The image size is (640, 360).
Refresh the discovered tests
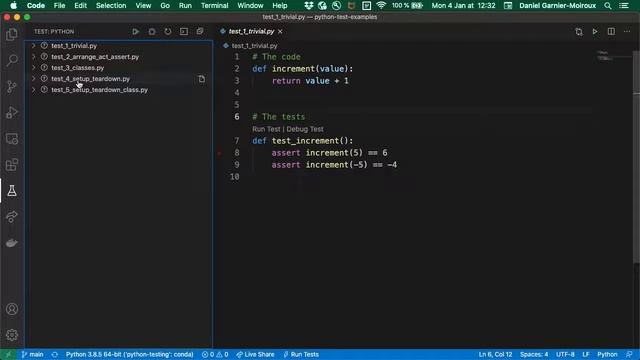pos(168,31)
